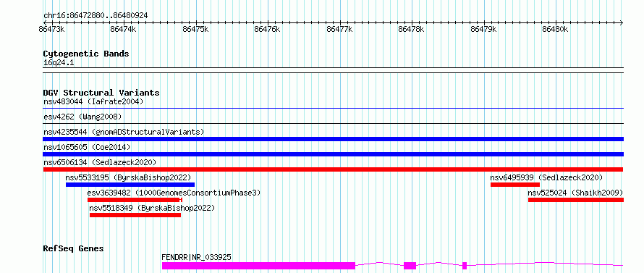The width and height of the screenshot is (644, 273).
Task: Click the mid-sized magenta FENDRR exon near 86478k
Action: point(410,266)
